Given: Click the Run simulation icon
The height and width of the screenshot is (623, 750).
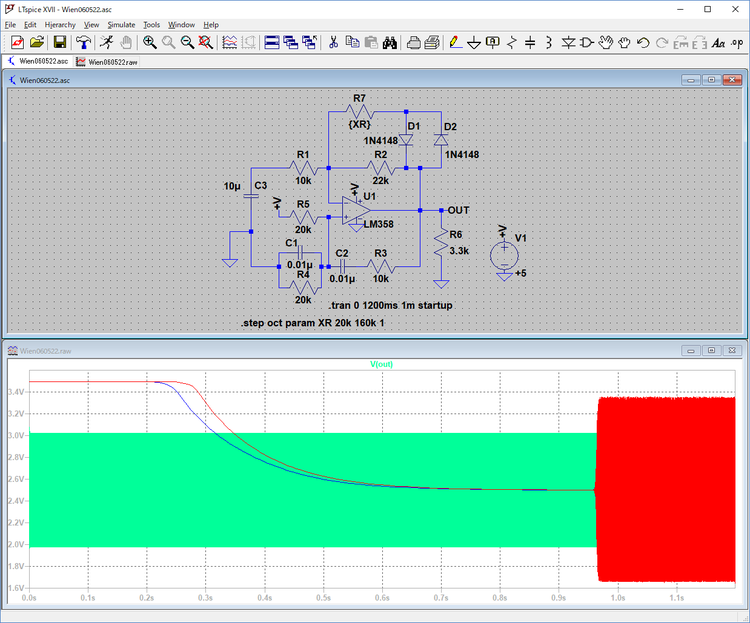Looking at the screenshot, I should (x=106, y=42).
